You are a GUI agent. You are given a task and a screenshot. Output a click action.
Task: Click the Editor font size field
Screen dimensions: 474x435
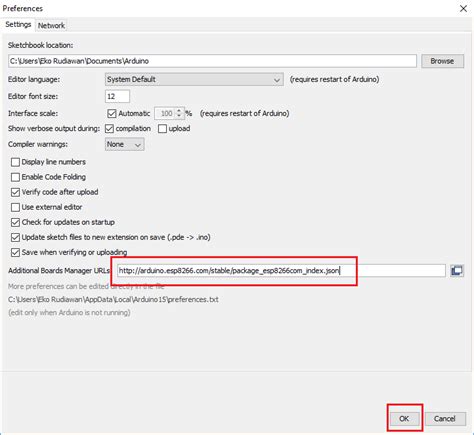point(117,96)
